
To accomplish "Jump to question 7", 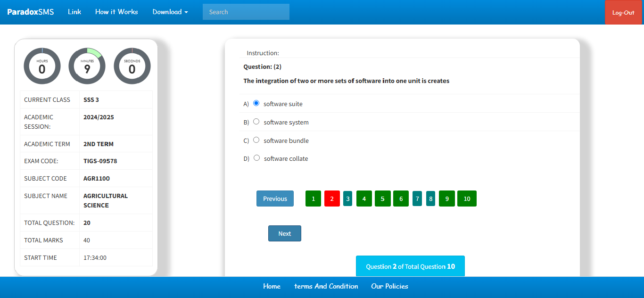I will point(417,199).
